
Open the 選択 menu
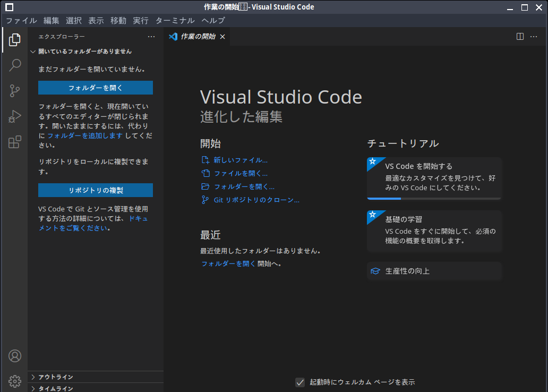click(74, 21)
